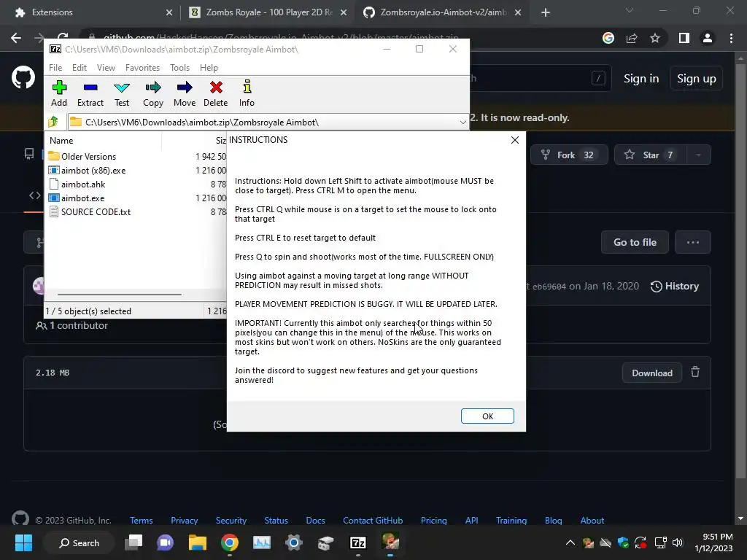Star the repository

click(650, 155)
